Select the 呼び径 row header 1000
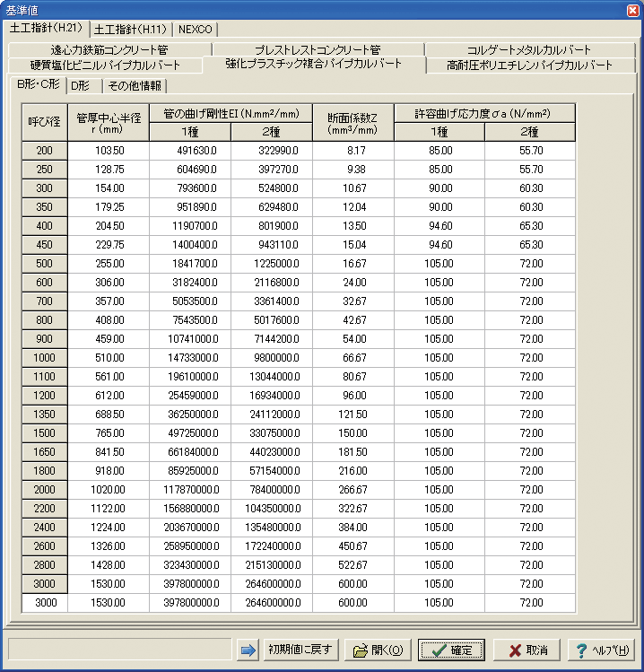Image resolution: width=644 pixels, height=672 pixels. (x=45, y=358)
